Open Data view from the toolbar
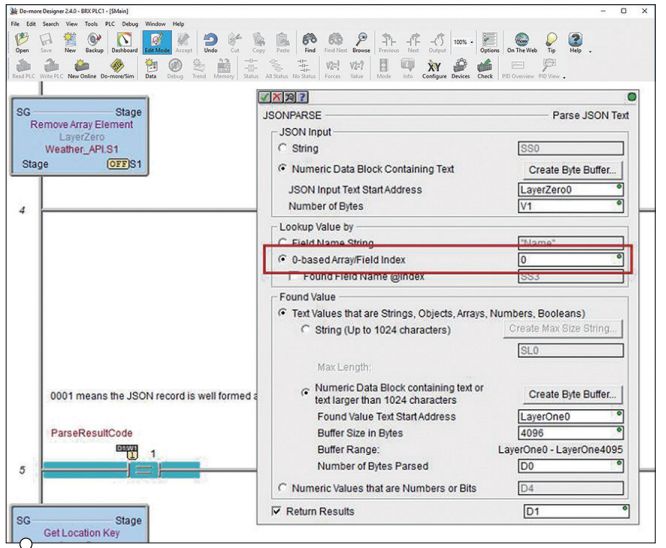Screen dimensions: 666x548 point(151,69)
